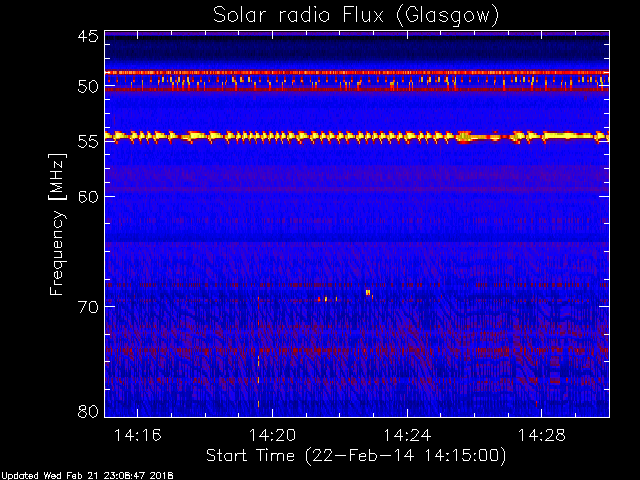
Task: Click the 'Start Time (22-Feb-14 14:15:00)' axis title
Action: 356,456
